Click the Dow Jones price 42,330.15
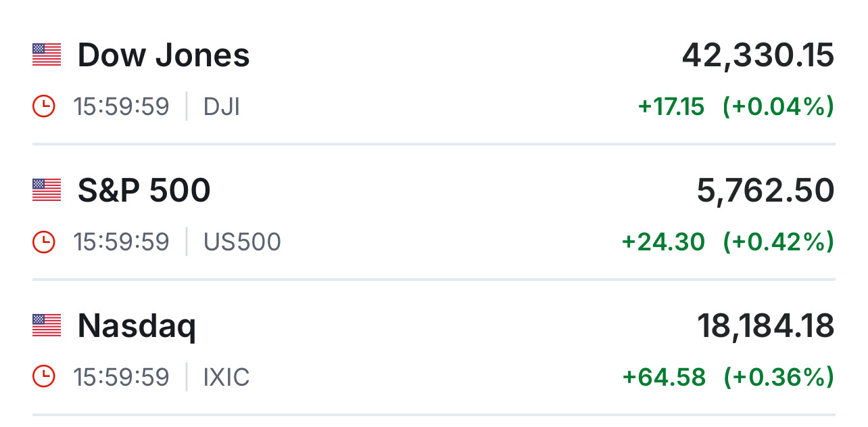Viewport: 868px width, 427px height. coord(758,55)
